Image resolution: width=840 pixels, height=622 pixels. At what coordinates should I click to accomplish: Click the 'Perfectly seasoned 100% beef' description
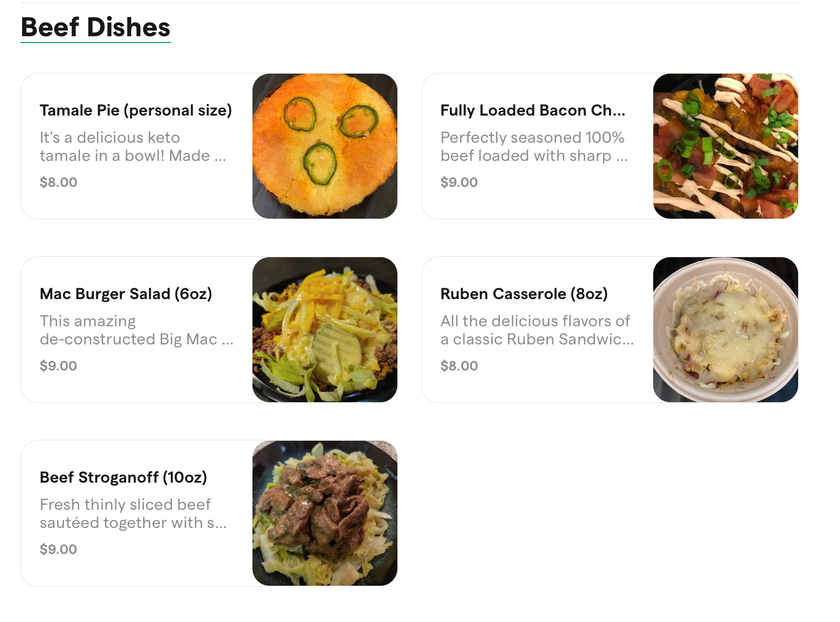click(533, 146)
